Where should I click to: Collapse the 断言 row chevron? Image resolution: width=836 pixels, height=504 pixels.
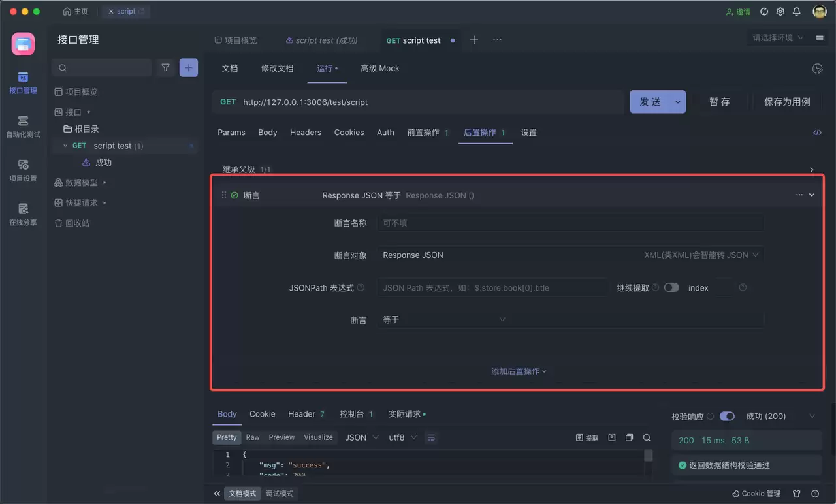[x=812, y=195]
